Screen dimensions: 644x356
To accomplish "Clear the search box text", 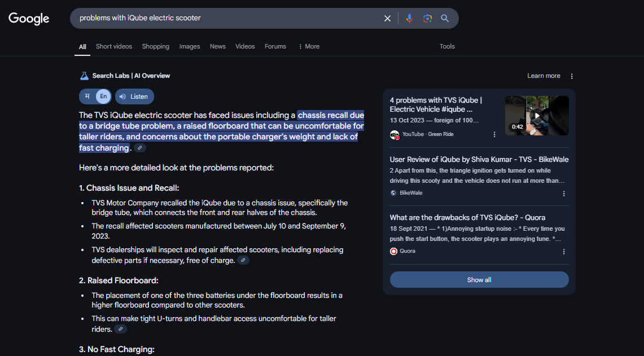I will [387, 18].
